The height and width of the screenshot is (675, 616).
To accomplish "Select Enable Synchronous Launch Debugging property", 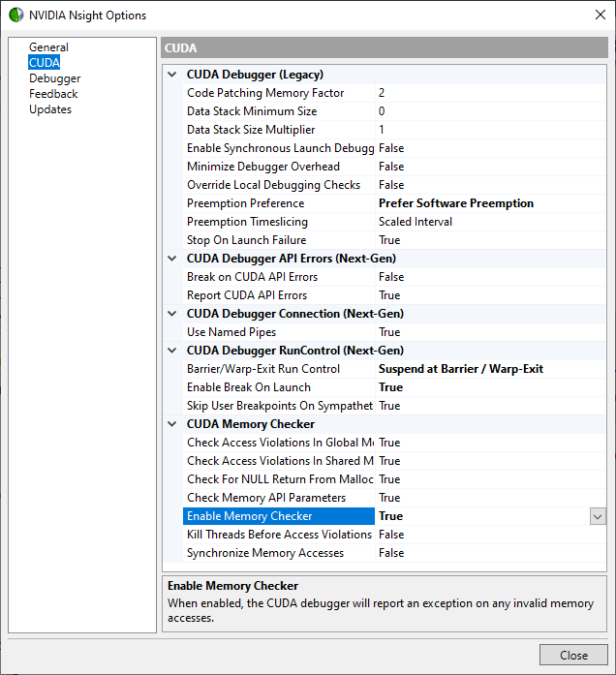I will tap(279, 148).
